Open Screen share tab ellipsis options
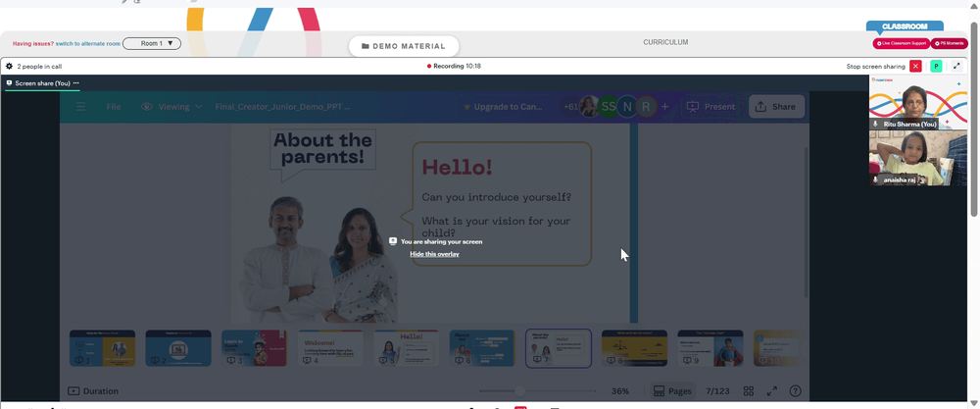980x409 pixels. click(76, 83)
